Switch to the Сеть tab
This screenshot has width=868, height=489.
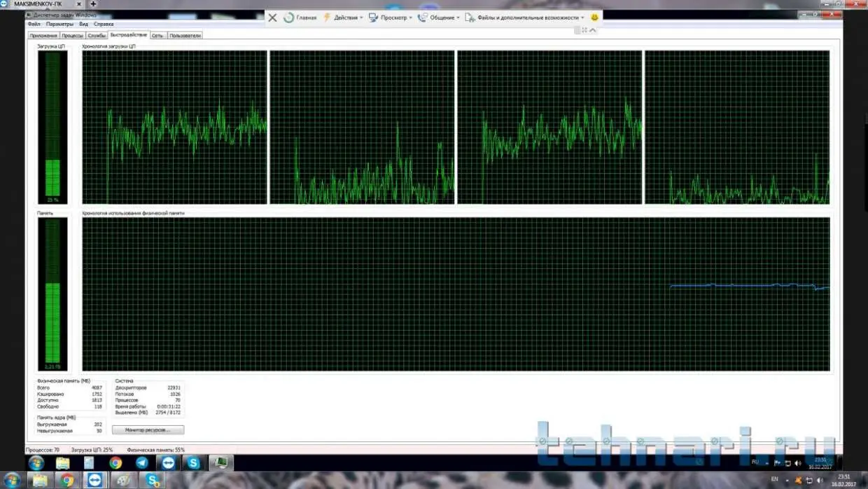[157, 35]
